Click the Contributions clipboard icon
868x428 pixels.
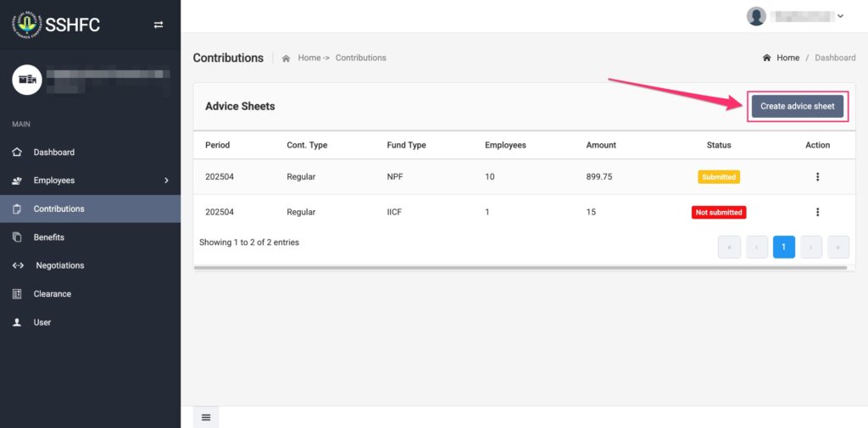(17, 208)
